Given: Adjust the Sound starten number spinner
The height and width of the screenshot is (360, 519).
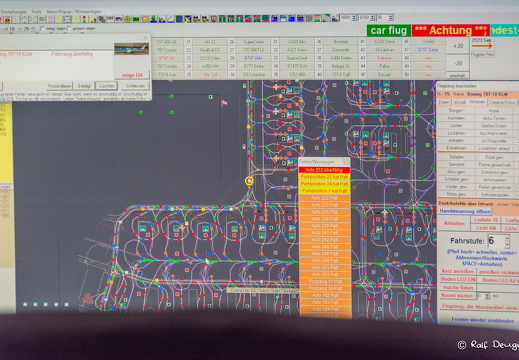Looking at the screenshot, I should point(487,296).
